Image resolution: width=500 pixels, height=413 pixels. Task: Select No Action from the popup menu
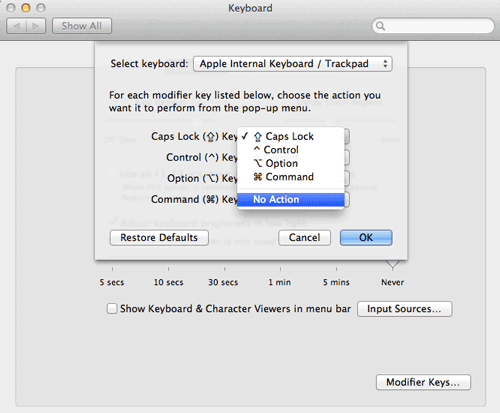coord(290,199)
